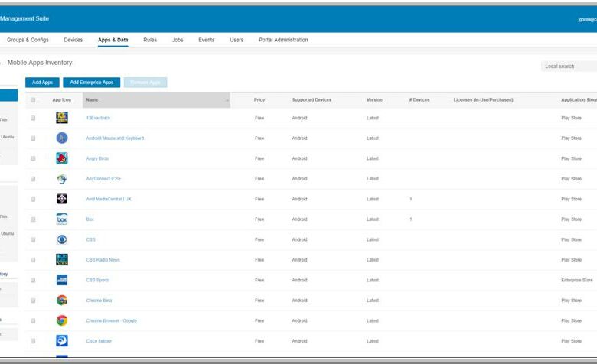Click the CBS Sports app icon

[x=62, y=280]
